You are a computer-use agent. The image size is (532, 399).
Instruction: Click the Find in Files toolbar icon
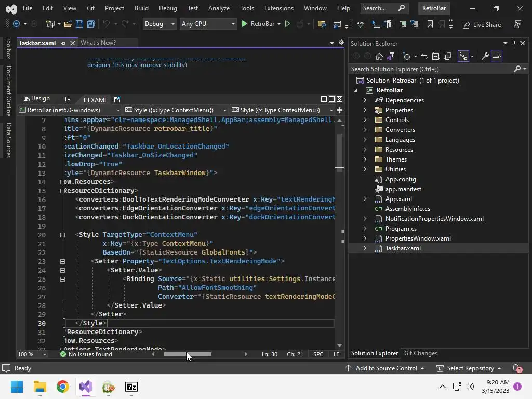pyautogui.click(x=321, y=24)
